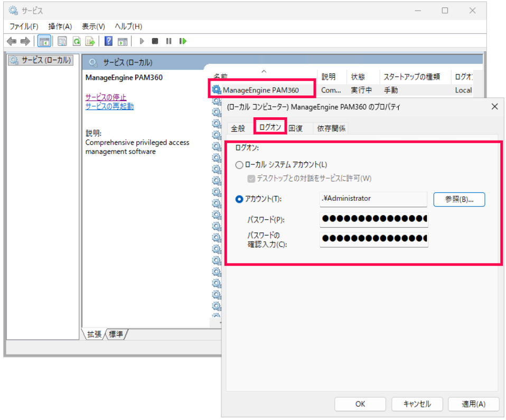The height and width of the screenshot is (420, 506).
Task: Click the 実行中 status cell
Action: 361,90
